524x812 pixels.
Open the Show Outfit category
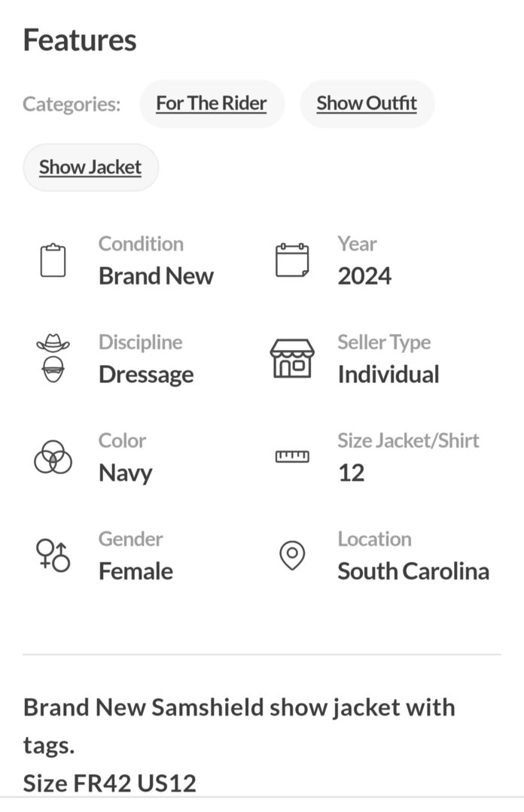pos(367,104)
